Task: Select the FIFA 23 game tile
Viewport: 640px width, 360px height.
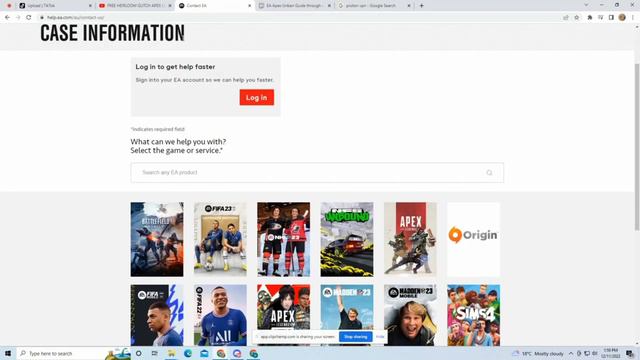Action: click(x=220, y=239)
